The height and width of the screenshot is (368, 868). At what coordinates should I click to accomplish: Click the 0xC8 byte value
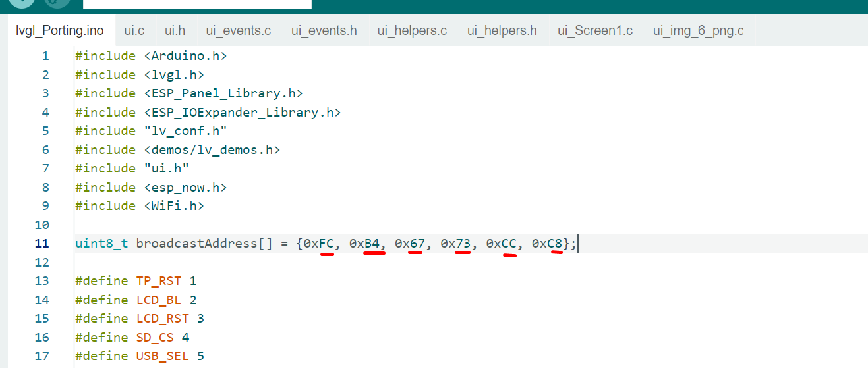pyautogui.click(x=547, y=244)
